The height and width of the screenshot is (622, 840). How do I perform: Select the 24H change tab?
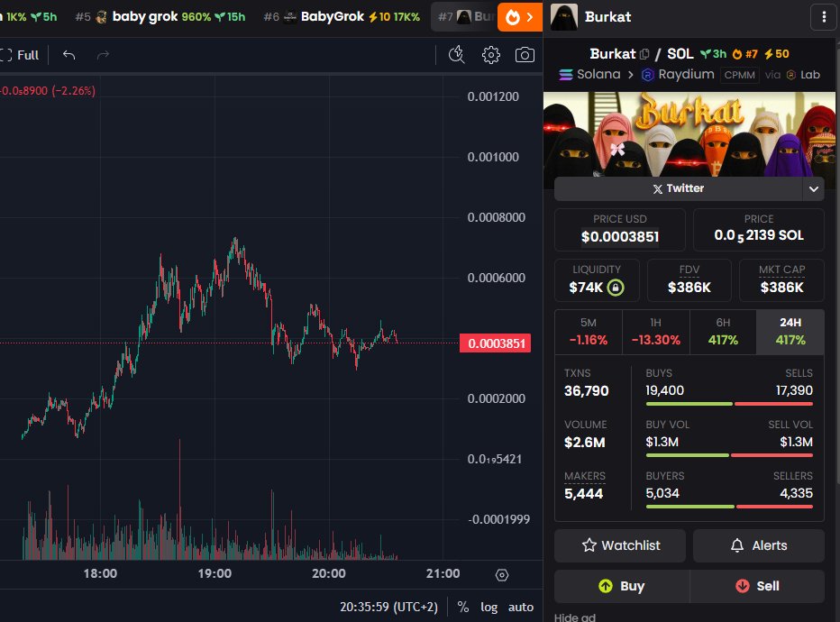click(x=790, y=332)
